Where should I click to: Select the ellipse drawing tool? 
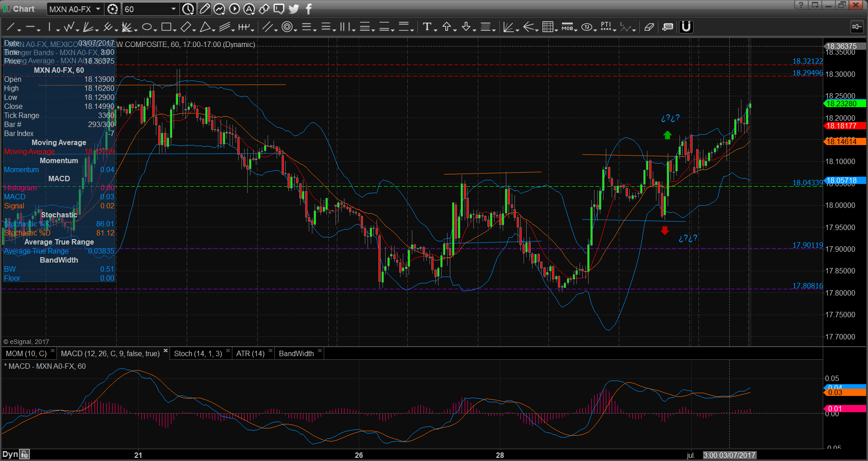tap(146, 27)
